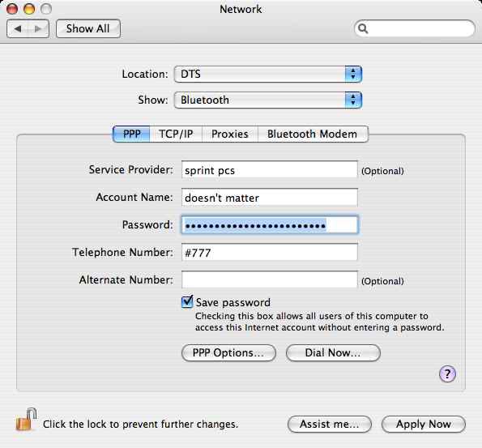Switch to the TCP/IP tab

coord(176,134)
